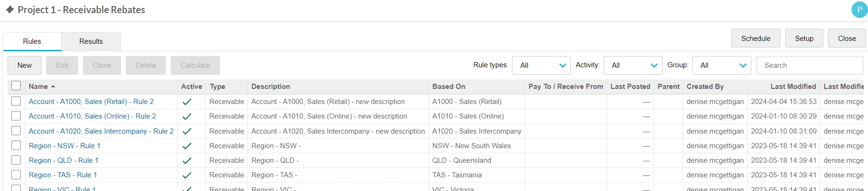Click the New rule button
This screenshot has width=868, height=191.
[24, 65]
